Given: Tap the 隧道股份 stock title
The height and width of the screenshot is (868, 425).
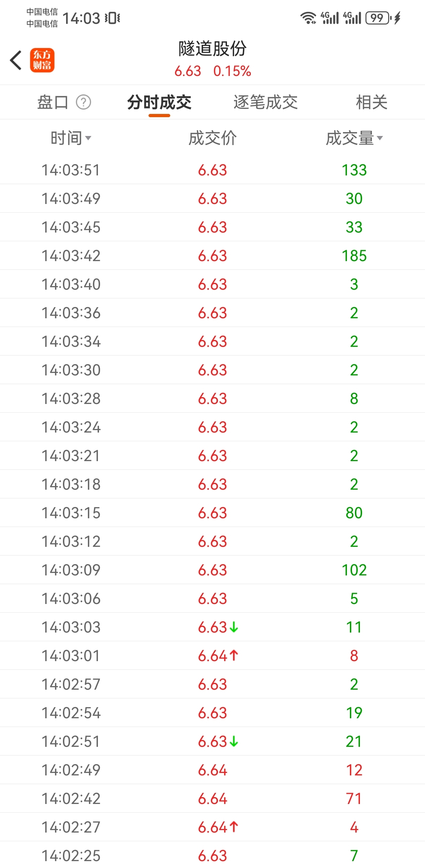Looking at the screenshot, I should pyautogui.click(x=212, y=48).
